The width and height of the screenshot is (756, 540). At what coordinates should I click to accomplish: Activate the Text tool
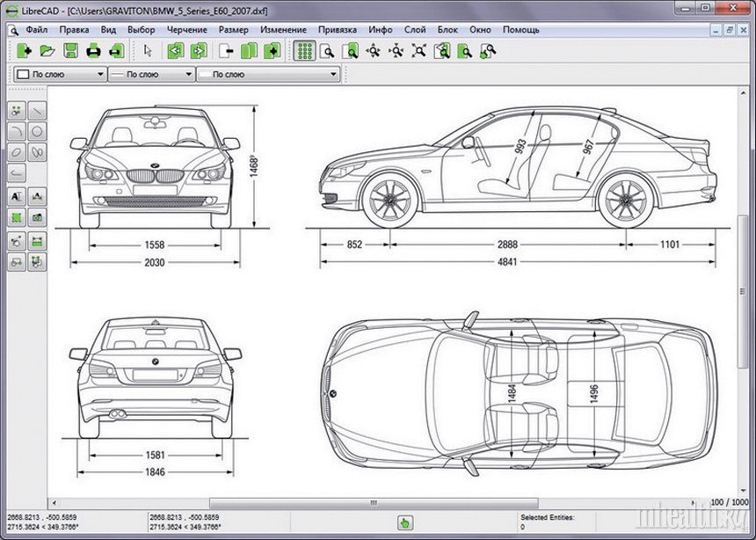point(17,195)
